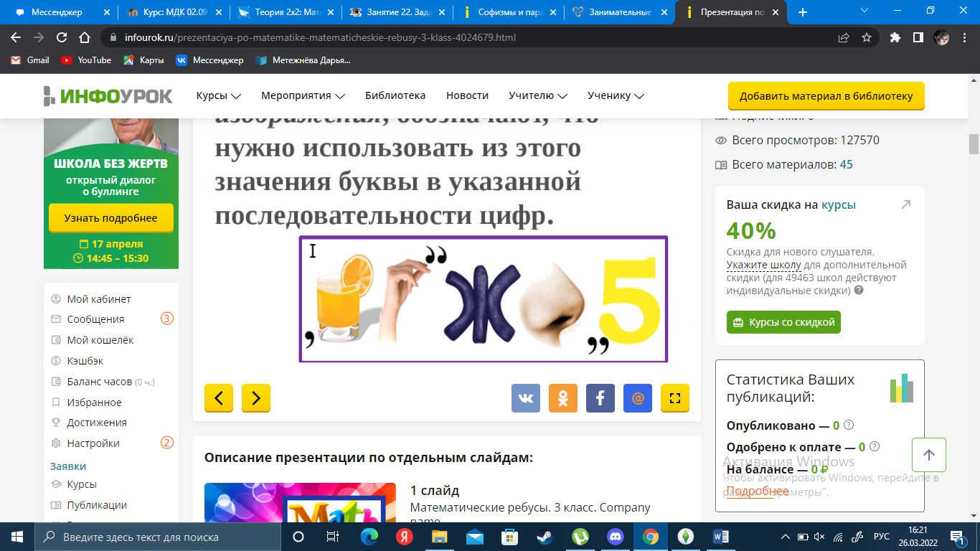
Task: Open Библиотека in top navigation
Action: click(x=395, y=95)
